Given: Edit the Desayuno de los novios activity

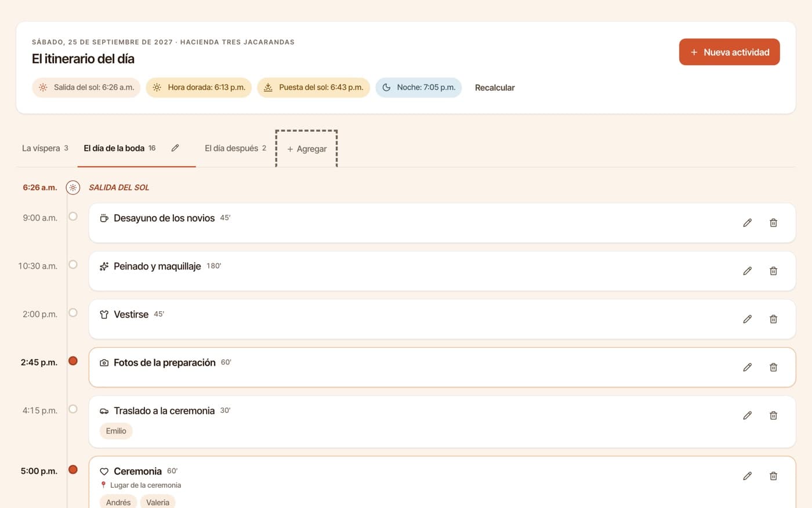Looking at the screenshot, I should point(747,223).
